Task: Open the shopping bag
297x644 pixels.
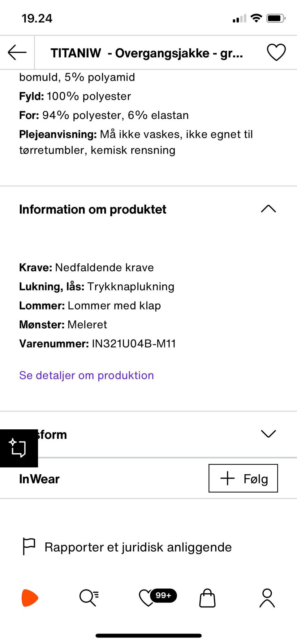Action: point(207,598)
